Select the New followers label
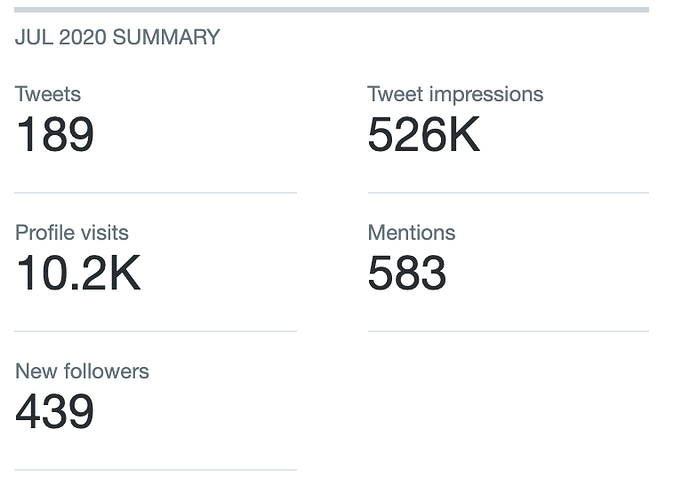The height and width of the screenshot is (485, 690). click(x=82, y=371)
